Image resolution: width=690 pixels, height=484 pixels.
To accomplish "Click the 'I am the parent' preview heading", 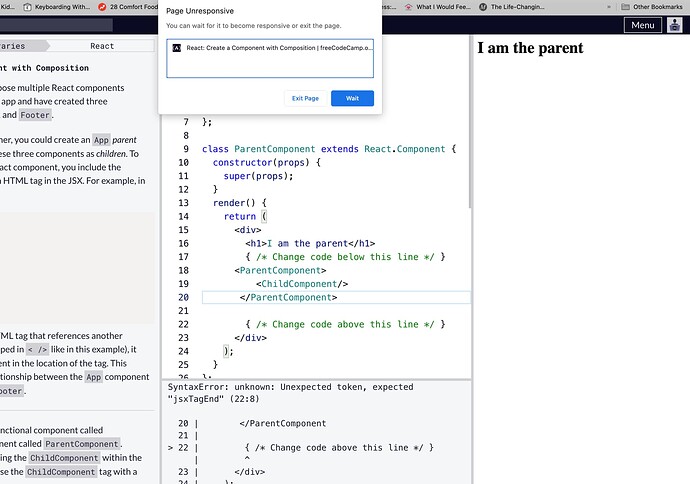I will pos(530,48).
